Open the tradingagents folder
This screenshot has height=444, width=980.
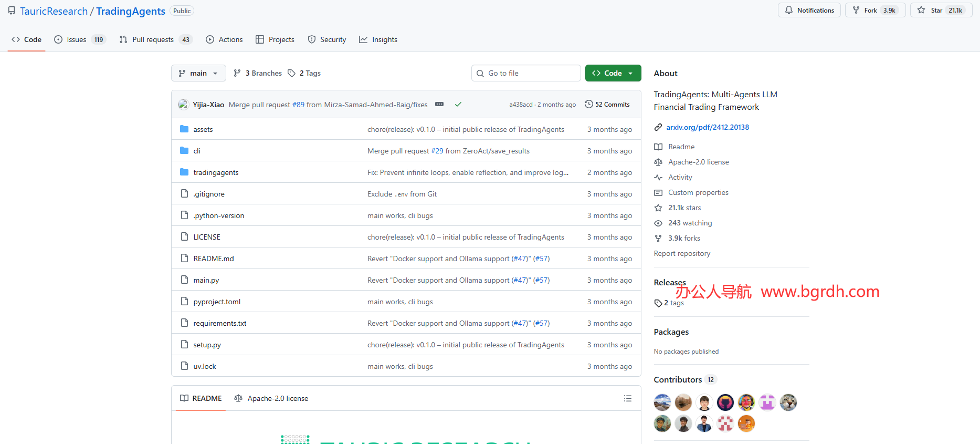pyautogui.click(x=216, y=172)
